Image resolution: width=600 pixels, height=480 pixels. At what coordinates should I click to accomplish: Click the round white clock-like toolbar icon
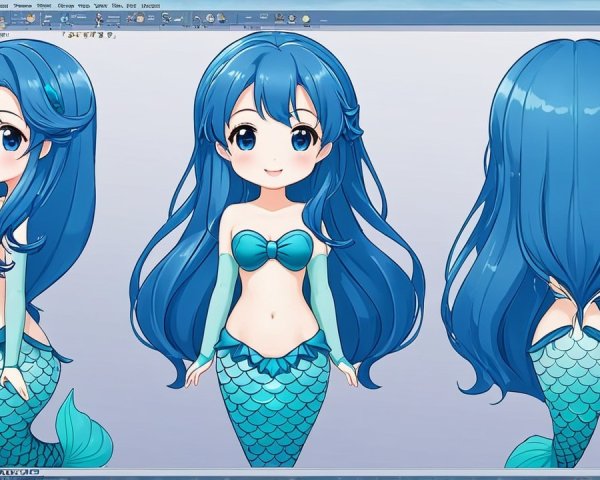(210, 18)
